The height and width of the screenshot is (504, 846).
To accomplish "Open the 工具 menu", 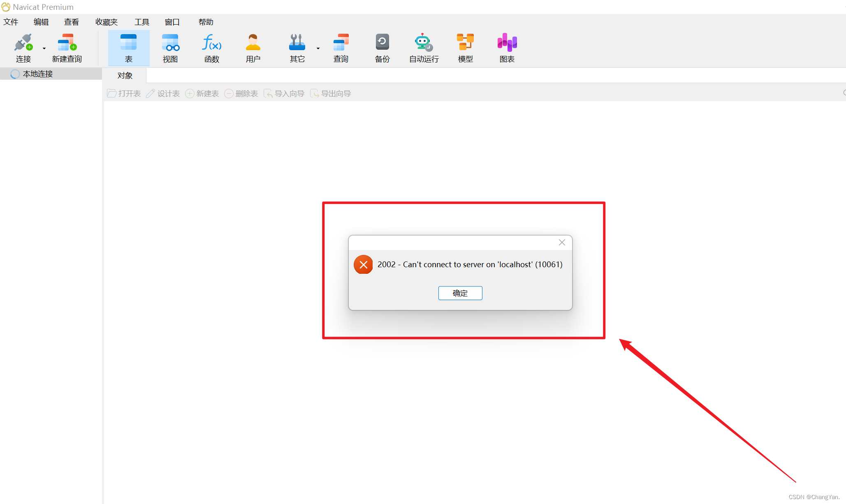I will [142, 22].
